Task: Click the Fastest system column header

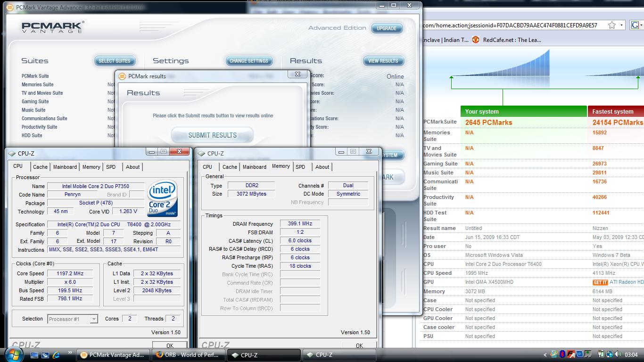Action: coord(616,112)
